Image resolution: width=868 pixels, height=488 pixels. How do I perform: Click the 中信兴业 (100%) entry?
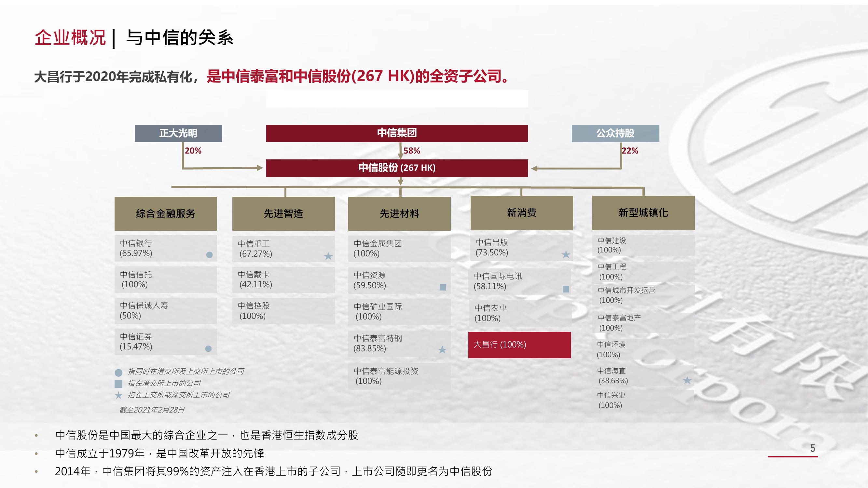[x=643, y=400]
